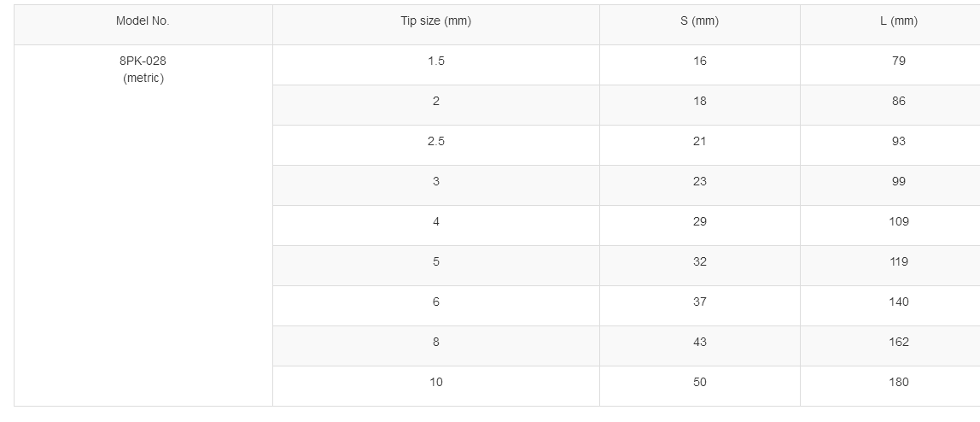Click the S value 21 cell
Viewport: 980px width, 422px height.
tap(699, 142)
